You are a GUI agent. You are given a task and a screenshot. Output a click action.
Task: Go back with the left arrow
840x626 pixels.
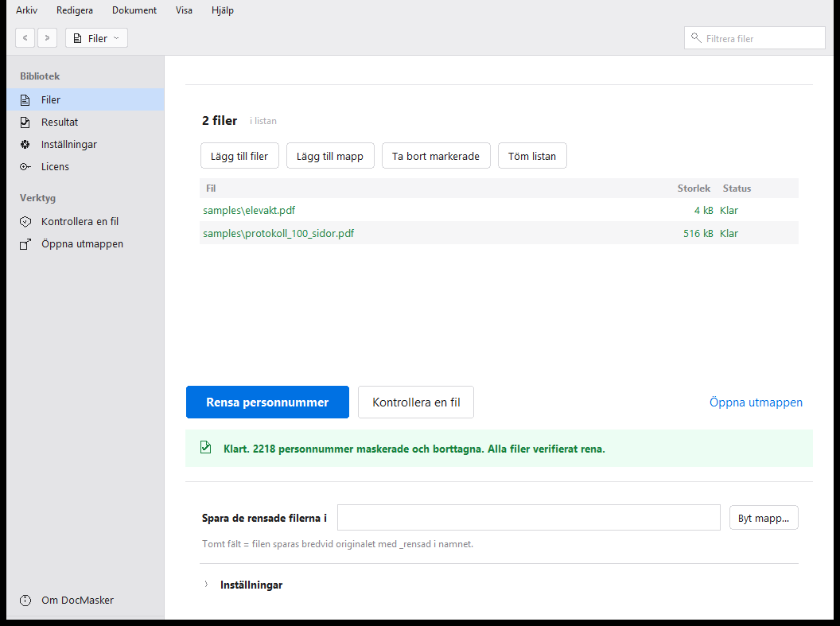click(x=25, y=38)
